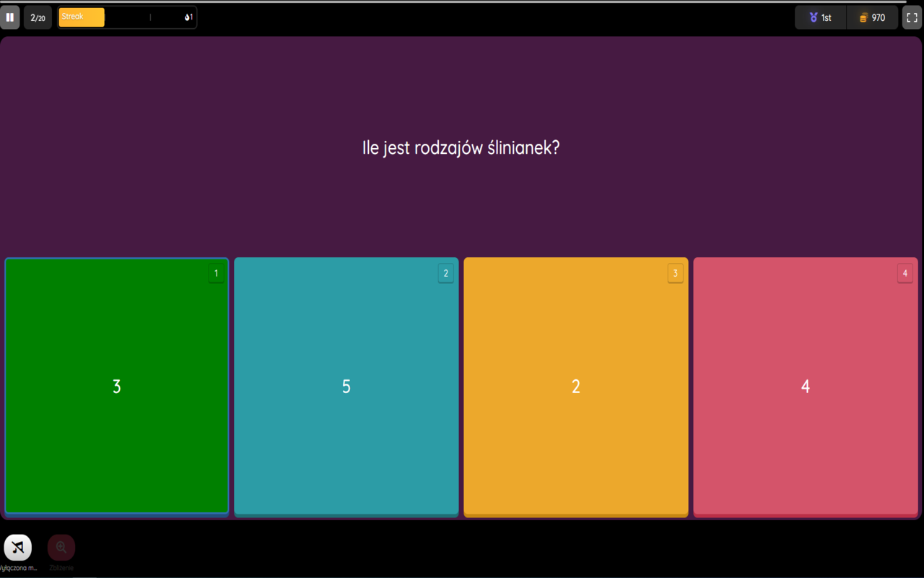Click the Zbliżenie zoom button
Viewport: 924px width, 578px height.
click(61, 548)
